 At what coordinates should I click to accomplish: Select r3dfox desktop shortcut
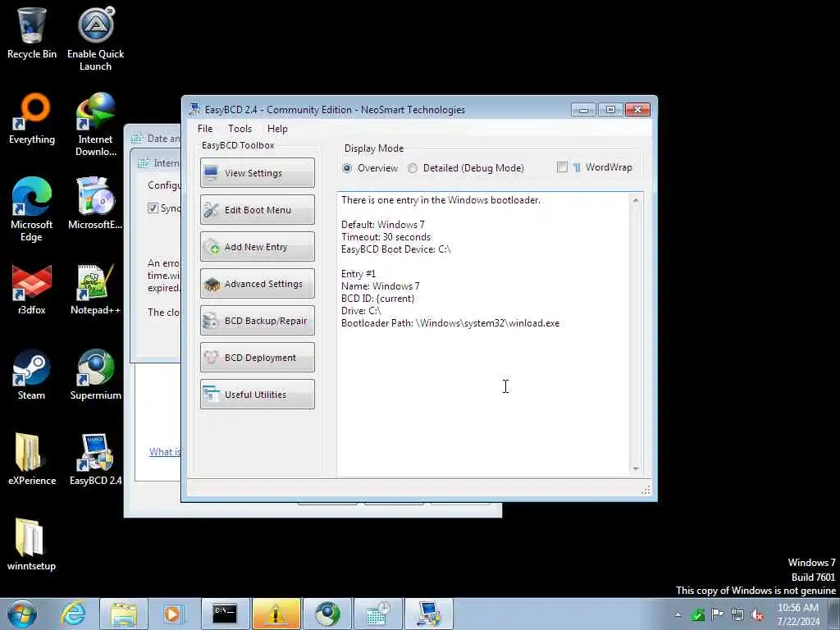(32, 290)
